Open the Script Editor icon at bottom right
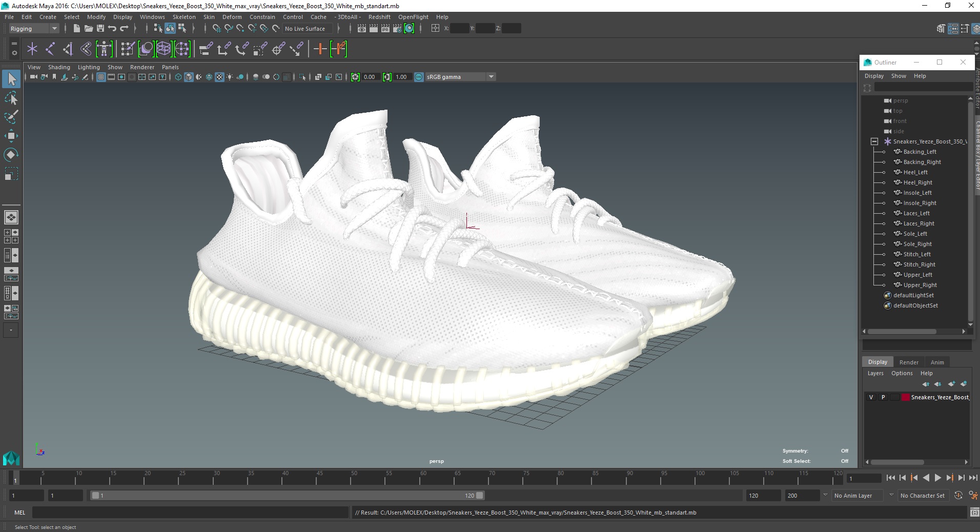 (974, 513)
